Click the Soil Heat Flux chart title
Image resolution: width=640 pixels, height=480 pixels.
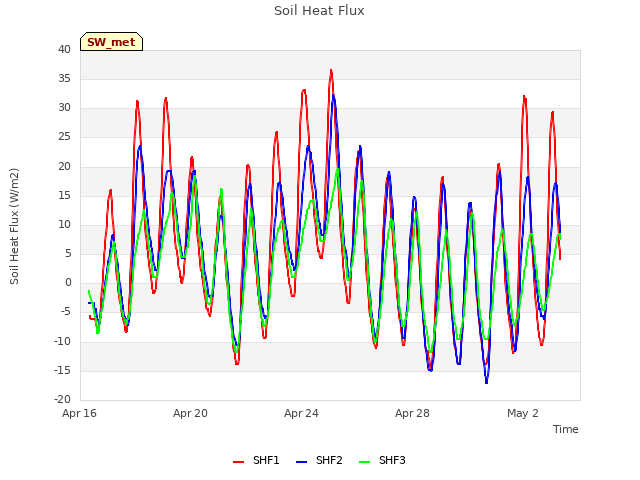coord(319,11)
